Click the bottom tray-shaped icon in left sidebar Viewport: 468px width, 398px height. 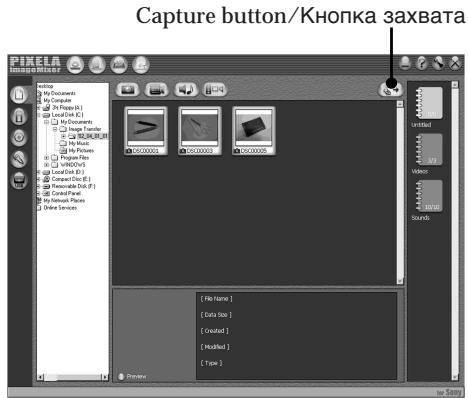coord(19,180)
